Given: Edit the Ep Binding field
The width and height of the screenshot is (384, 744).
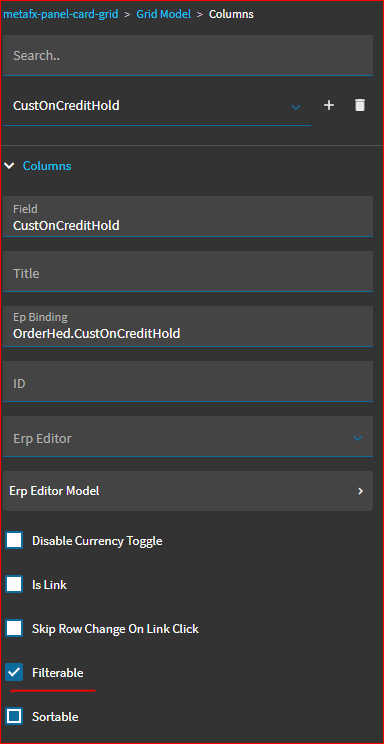Looking at the screenshot, I should [188, 326].
